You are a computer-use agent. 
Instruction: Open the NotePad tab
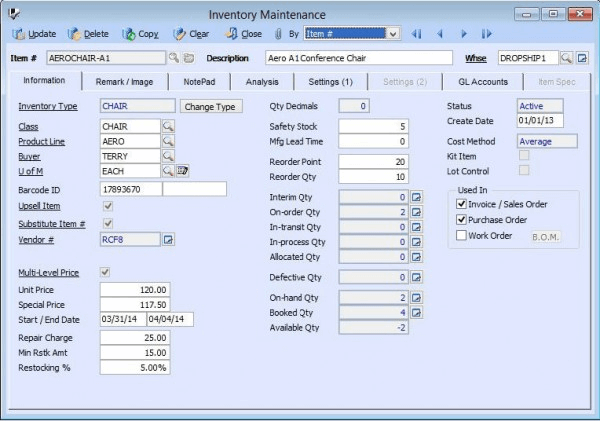coord(199,82)
